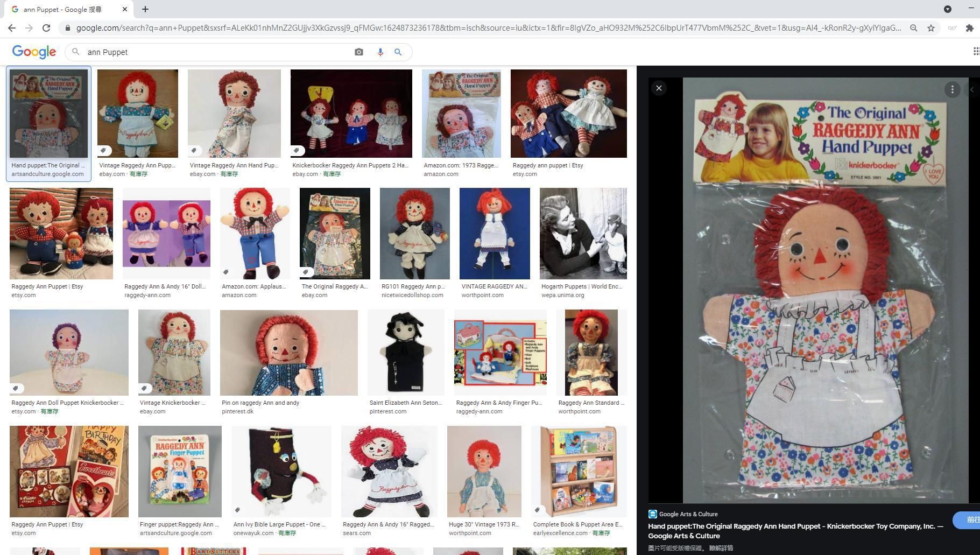Screen dimensions: 980x555
Task: Click product tag icon on Knickerbocker Puppets image
Action: coord(297,150)
